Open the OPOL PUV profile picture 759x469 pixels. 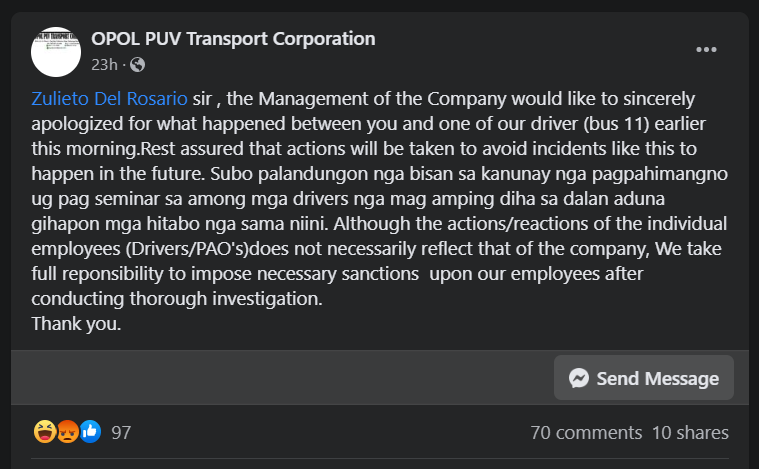[x=56, y=52]
